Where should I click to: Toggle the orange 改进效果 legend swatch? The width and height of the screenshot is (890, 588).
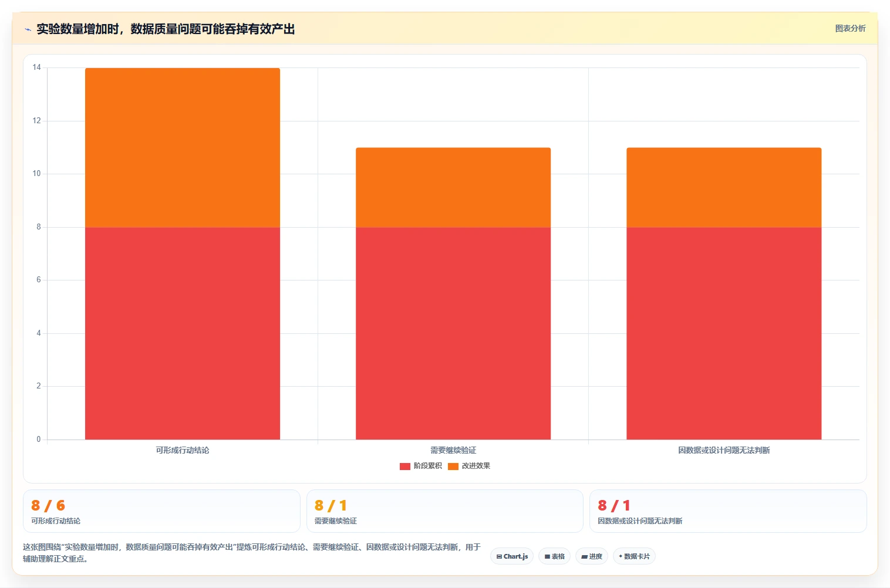[x=453, y=466]
